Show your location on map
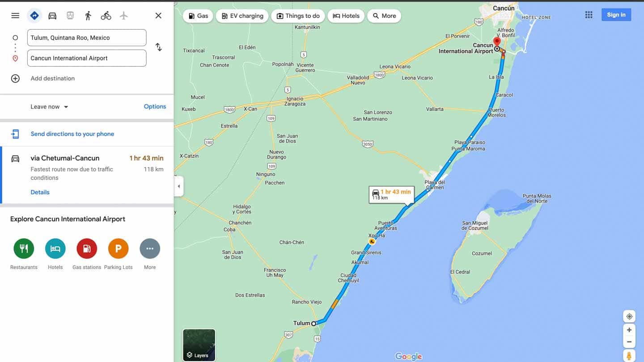 pos(629,316)
